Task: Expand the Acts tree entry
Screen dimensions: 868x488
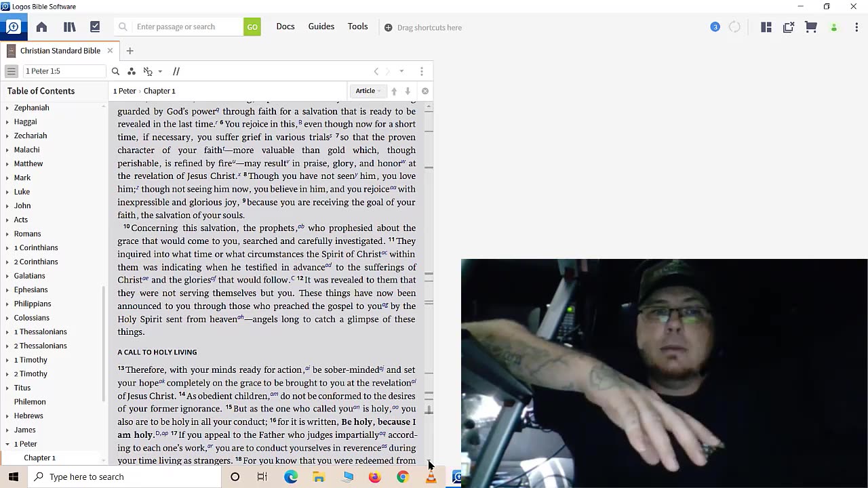Action: tap(7, 220)
